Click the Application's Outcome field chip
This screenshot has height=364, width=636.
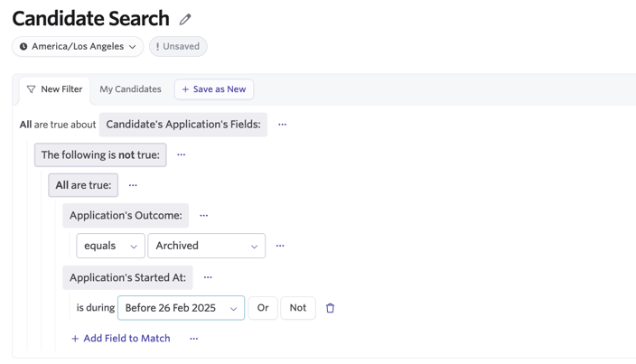[x=126, y=215]
